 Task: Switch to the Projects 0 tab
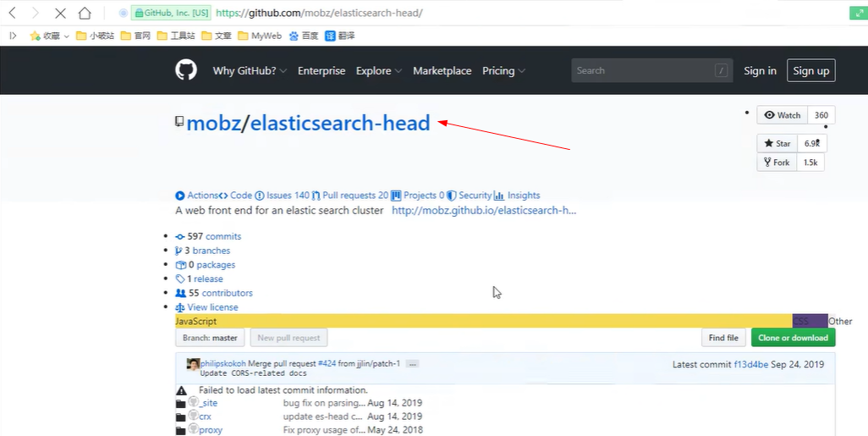point(418,196)
